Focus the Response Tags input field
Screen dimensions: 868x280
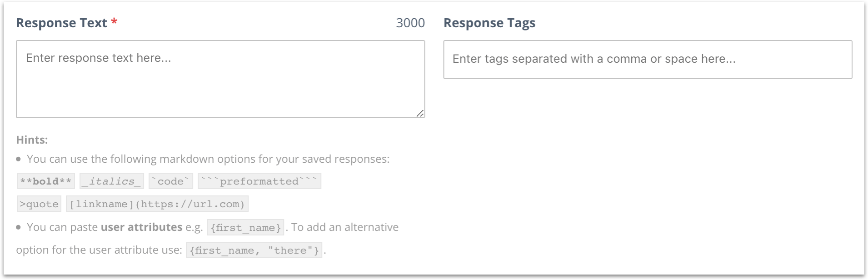pos(648,60)
